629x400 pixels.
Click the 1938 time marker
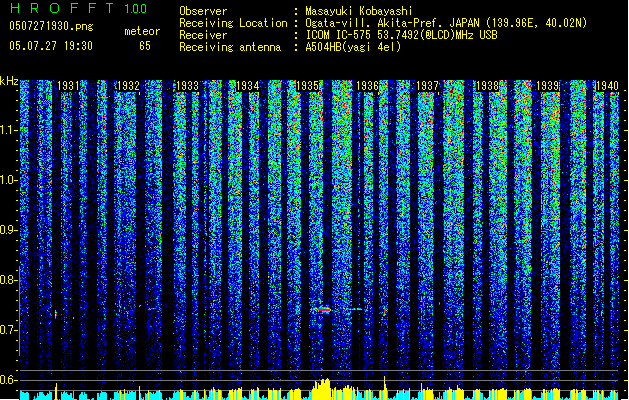tap(487, 85)
